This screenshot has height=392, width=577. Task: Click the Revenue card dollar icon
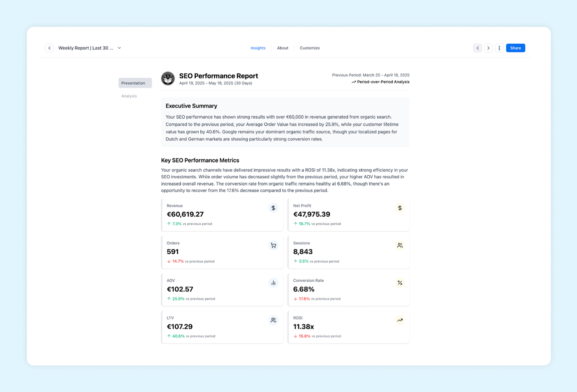(x=273, y=208)
